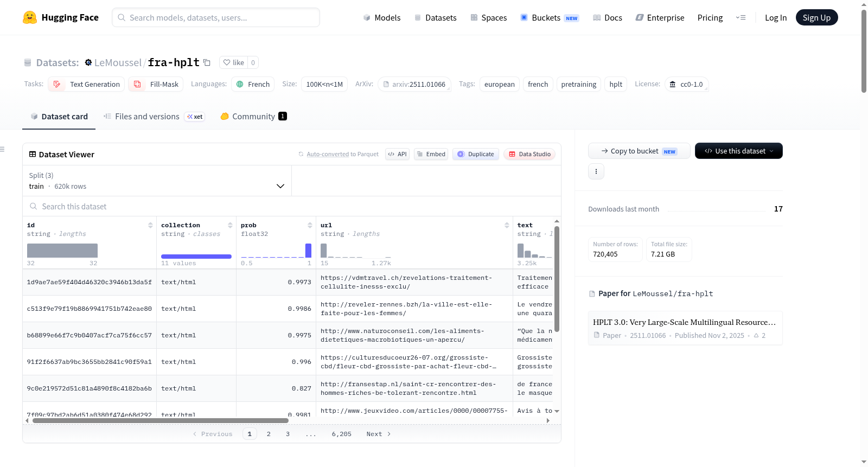Screen dimensions: 868x467
Task: Click the Log In link
Action: coord(776,17)
